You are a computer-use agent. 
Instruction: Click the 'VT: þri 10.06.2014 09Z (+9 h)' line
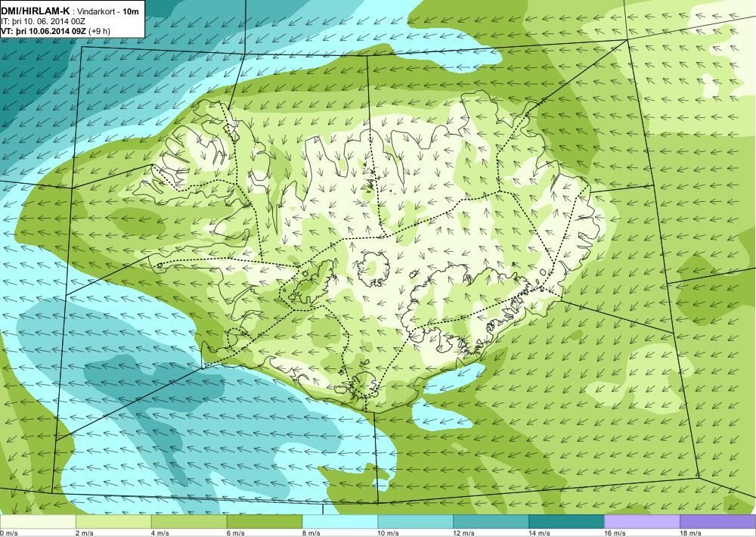(55, 31)
